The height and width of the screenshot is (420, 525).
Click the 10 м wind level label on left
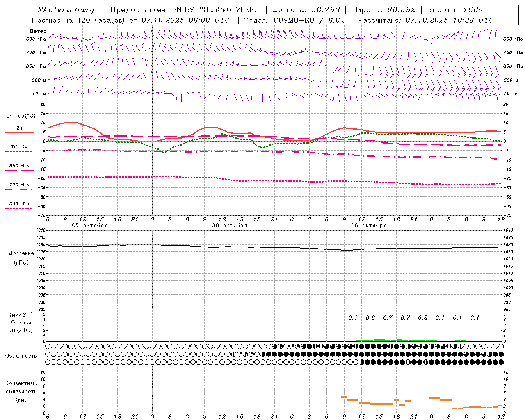pos(39,94)
